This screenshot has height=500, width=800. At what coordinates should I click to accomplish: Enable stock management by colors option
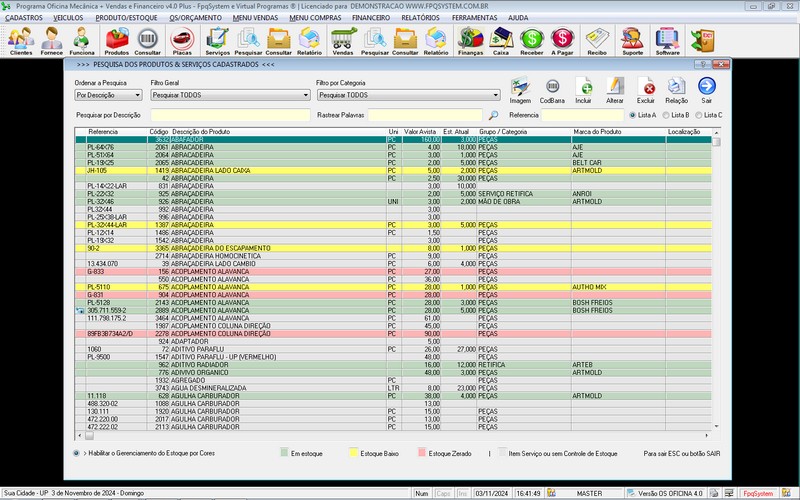tap(78, 453)
